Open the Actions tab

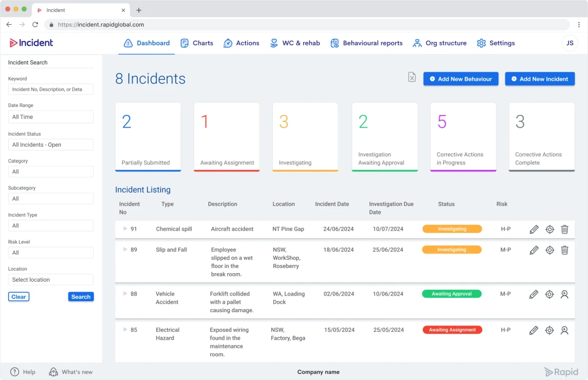[241, 43]
